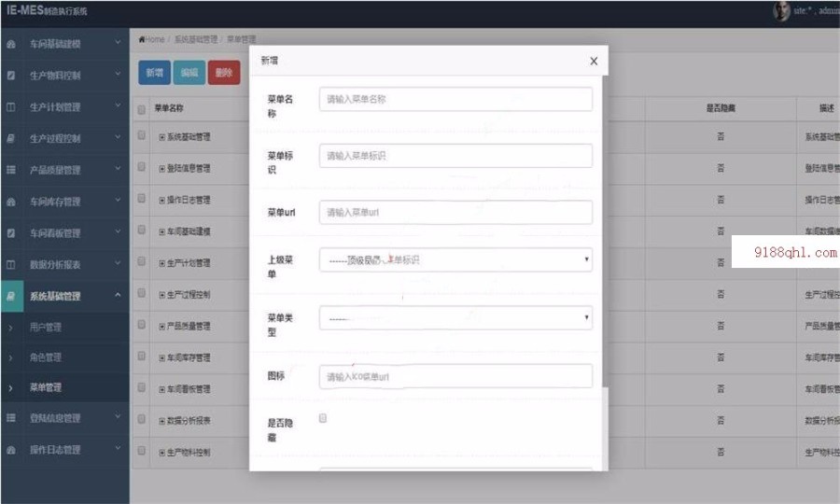Image resolution: width=840 pixels, height=504 pixels.
Task: Click the 是否隐藏 column header
Action: pyautogui.click(x=721, y=108)
